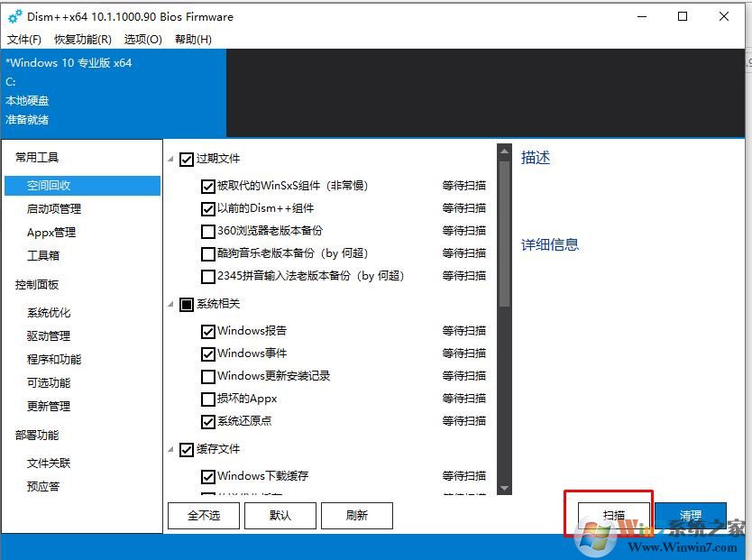Open the 工具箱 section
This screenshot has width=752, height=560.
click(46, 255)
